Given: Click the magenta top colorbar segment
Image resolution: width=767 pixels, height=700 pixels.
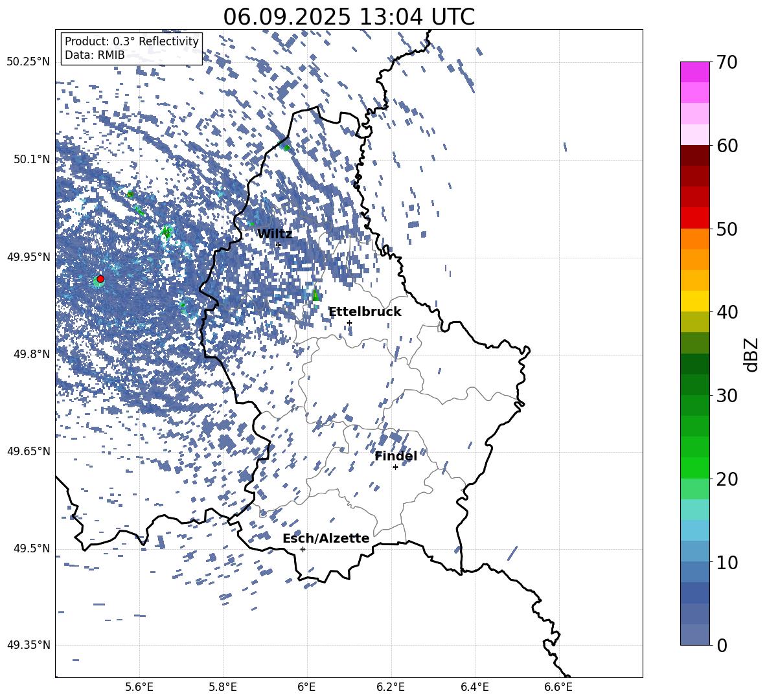Looking at the screenshot, I should (x=694, y=73).
